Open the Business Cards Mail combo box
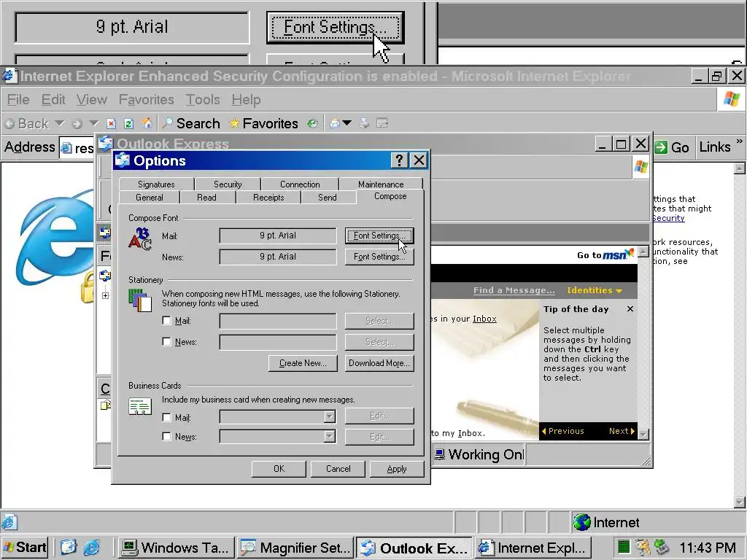Image resolution: width=747 pixels, height=560 pixels. tap(278, 417)
